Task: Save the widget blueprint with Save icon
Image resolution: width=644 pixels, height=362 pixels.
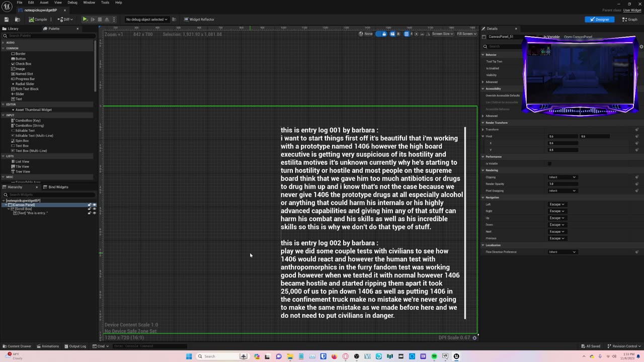Action: tap(6, 19)
